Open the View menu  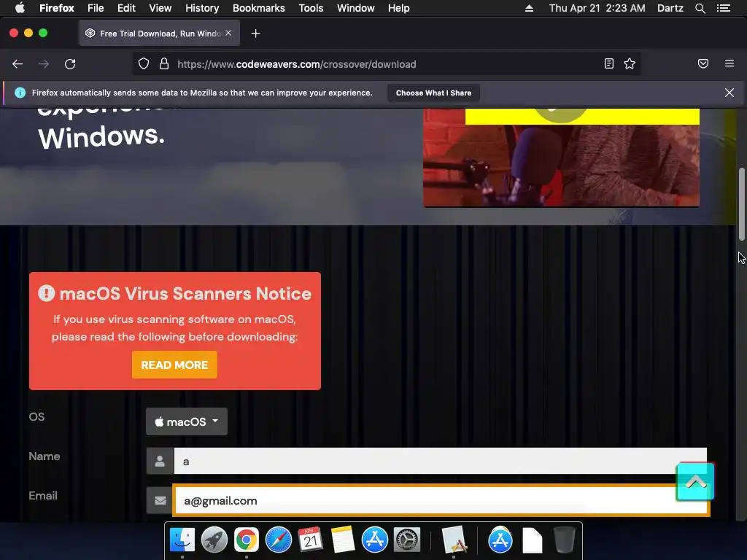click(160, 8)
